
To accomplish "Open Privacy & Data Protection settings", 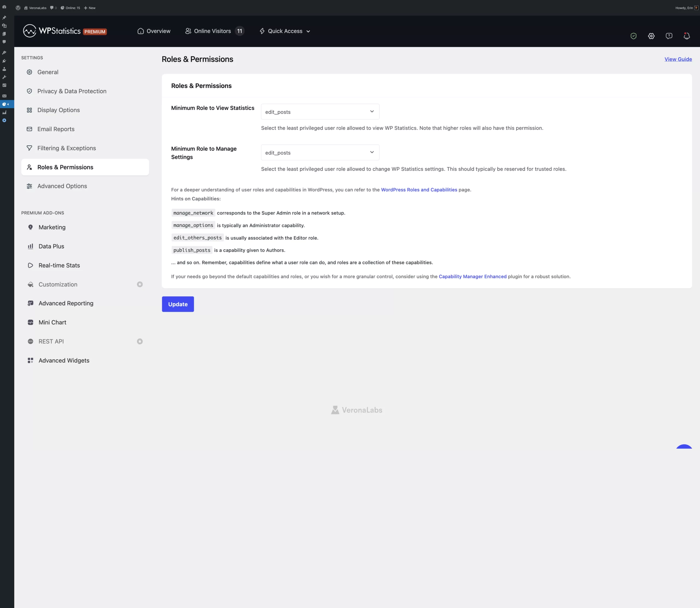I will (85, 91).
